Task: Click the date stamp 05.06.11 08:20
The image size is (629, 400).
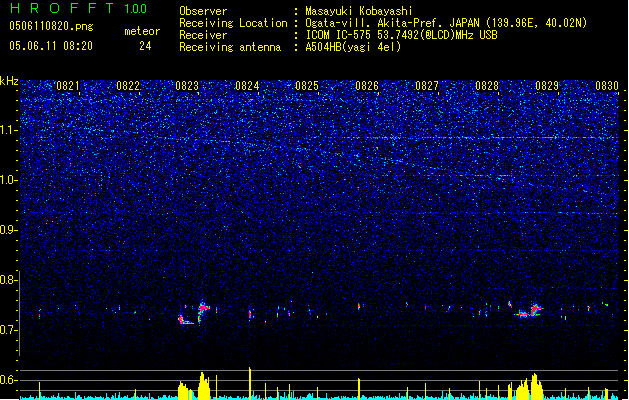Action: (x=51, y=46)
